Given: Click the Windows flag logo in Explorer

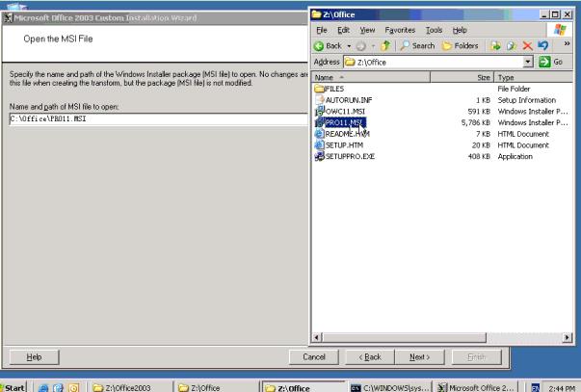Looking at the screenshot, I should tap(560, 30).
